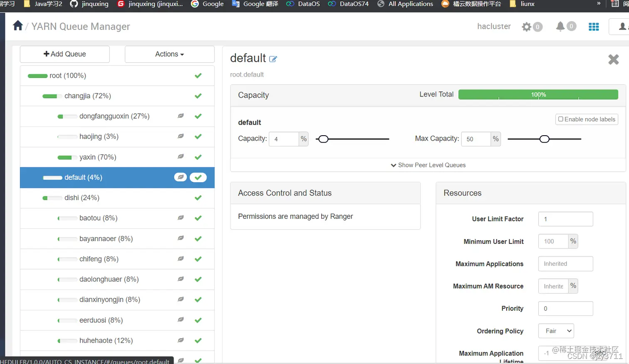
Task: Click the Level Total 100% progress bar
Action: pos(538,94)
